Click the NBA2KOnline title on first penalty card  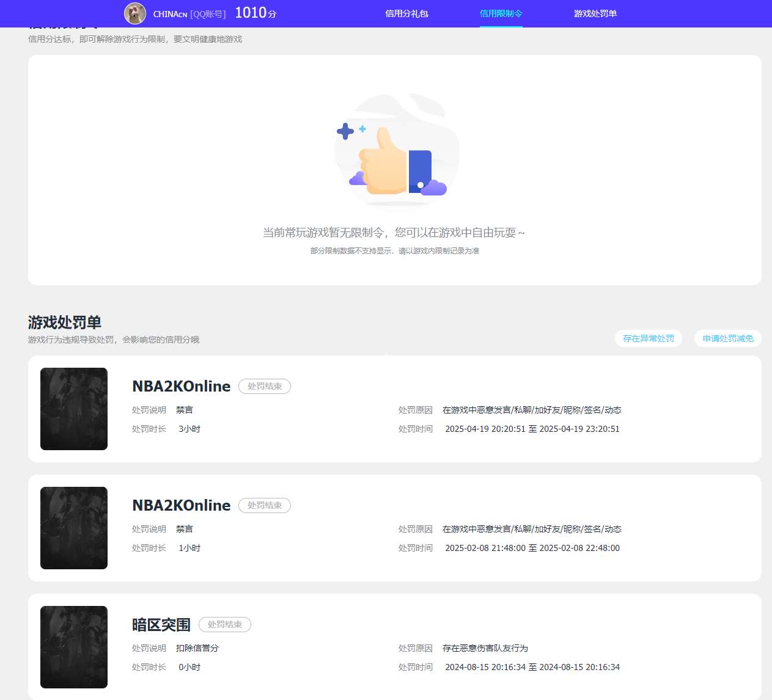pyautogui.click(x=181, y=386)
